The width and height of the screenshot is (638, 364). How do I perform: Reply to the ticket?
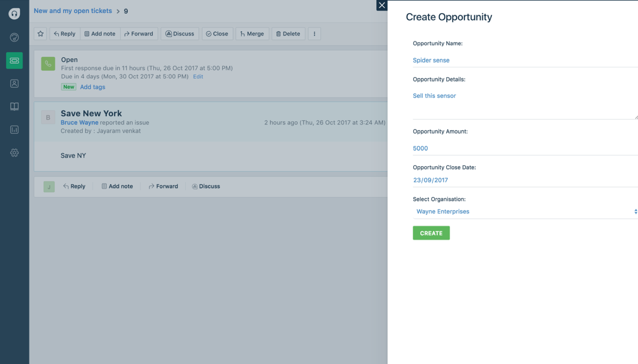[64, 33]
